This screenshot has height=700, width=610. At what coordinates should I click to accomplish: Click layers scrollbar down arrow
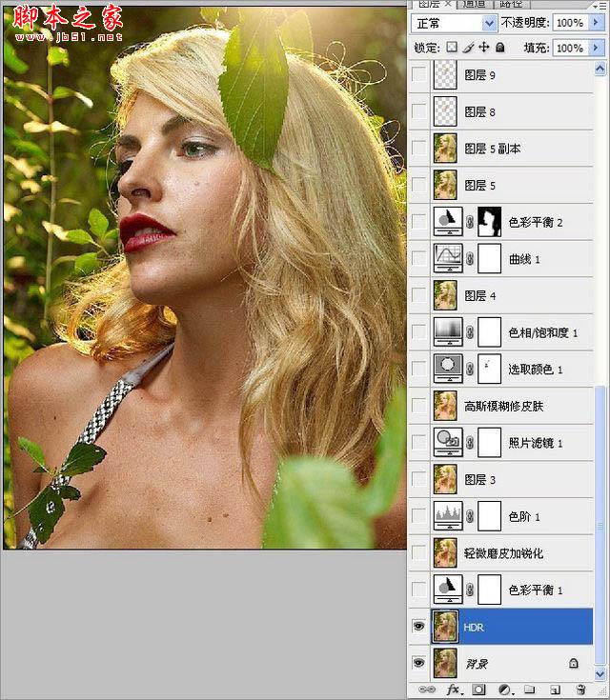600,673
